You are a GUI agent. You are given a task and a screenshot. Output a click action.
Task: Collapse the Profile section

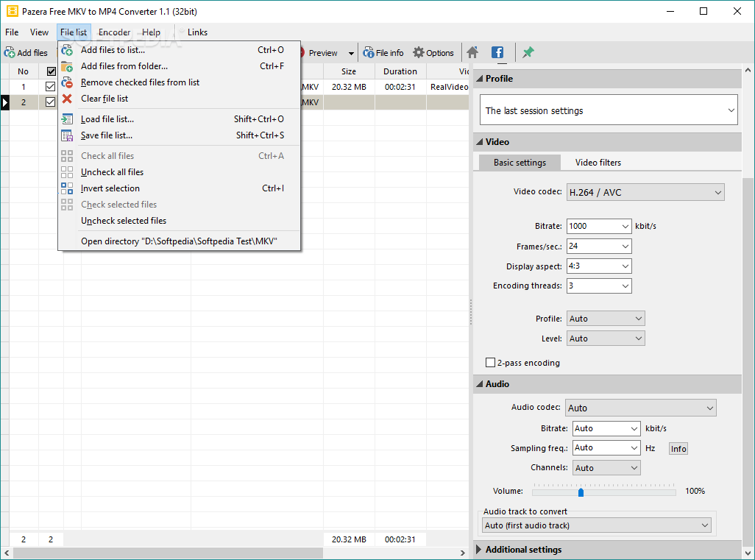pyautogui.click(x=480, y=79)
